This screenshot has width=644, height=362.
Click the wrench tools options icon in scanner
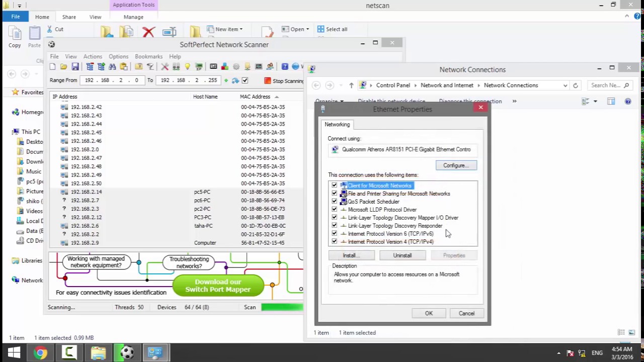tap(165, 67)
